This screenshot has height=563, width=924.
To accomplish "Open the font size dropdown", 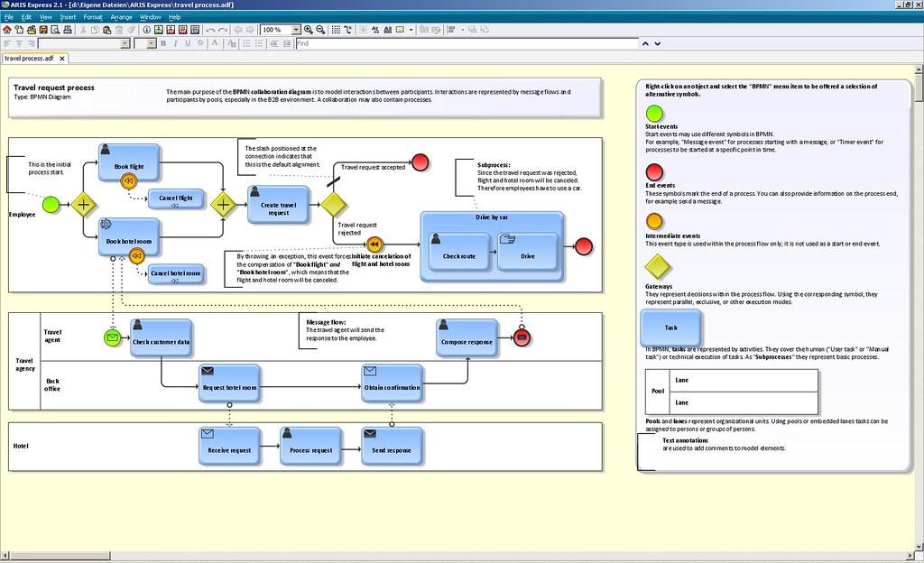I will (152, 43).
